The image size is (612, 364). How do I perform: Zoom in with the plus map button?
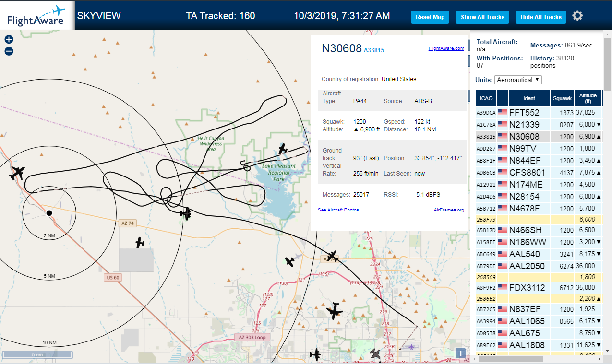(x=9, y=40)
